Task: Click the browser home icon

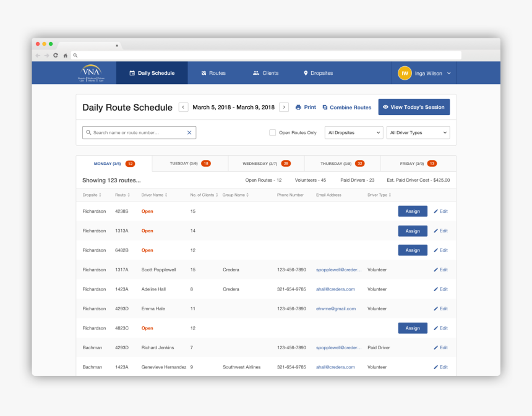Action: (65, 55)
